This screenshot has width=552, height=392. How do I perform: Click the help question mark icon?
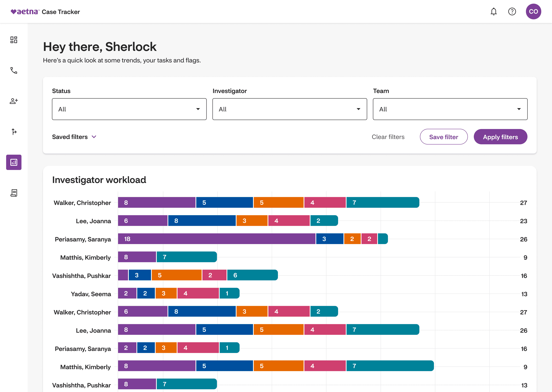coord(512,12)
